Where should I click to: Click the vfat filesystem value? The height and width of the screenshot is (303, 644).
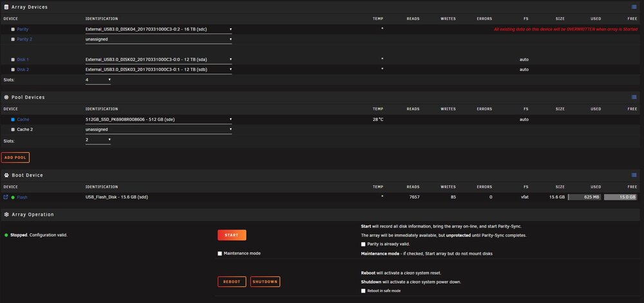click(524, 197)
